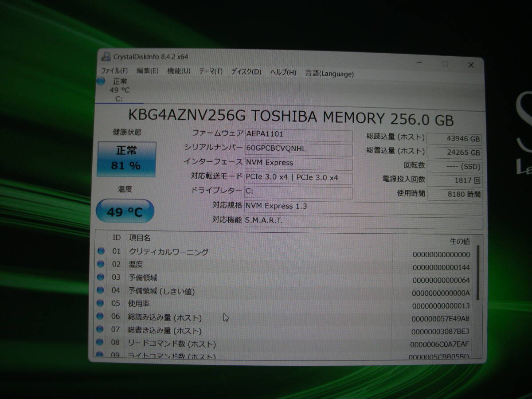Screen dimensions: 532x399
Task: Open the 言語(Language) menu
Action: click(329, 74)
